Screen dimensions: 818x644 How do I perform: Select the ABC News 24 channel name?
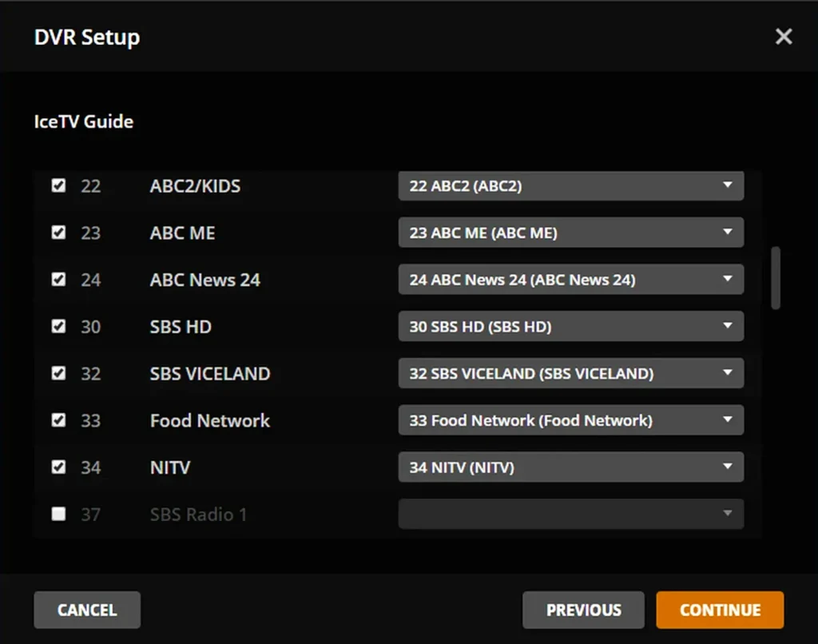pos(205,280)
